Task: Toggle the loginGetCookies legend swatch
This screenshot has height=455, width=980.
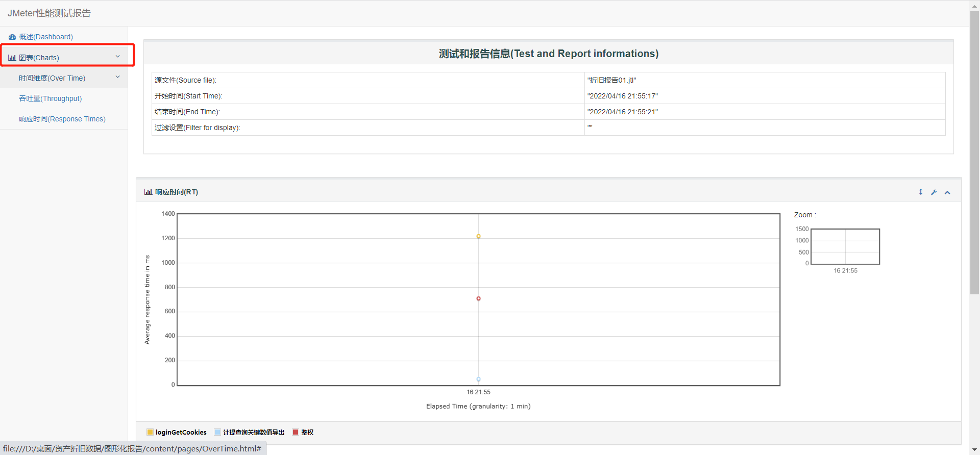Action: [150, 432]
